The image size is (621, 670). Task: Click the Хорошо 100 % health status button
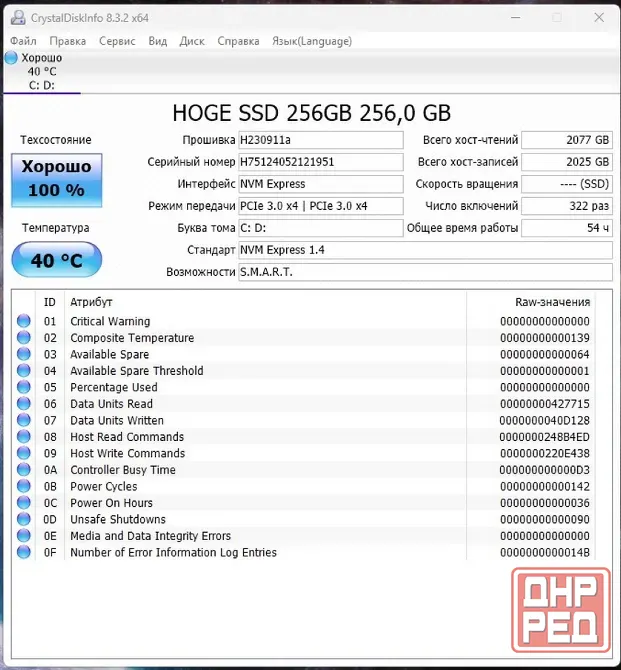pos(56,180)
